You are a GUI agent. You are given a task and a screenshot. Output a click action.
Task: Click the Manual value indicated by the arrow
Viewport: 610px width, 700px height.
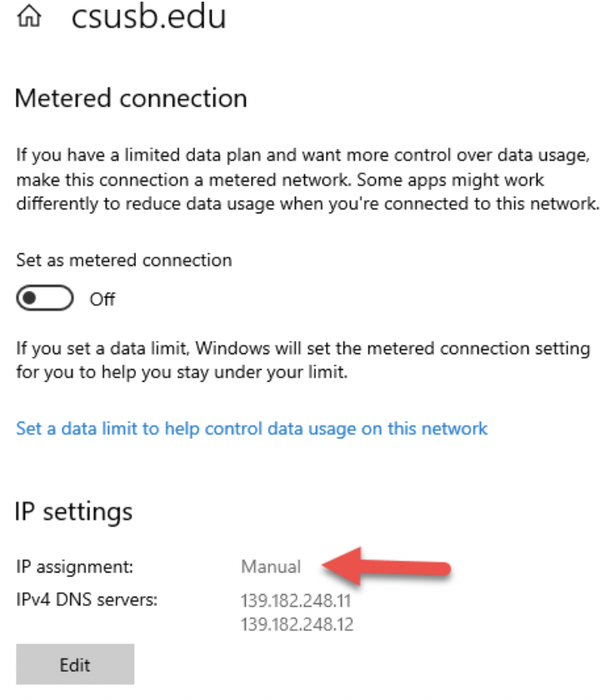pyautogui.click(x=269, y=566)
